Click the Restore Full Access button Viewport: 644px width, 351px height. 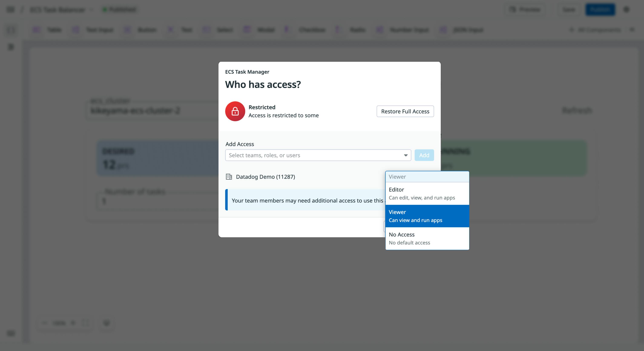[405, 111]
